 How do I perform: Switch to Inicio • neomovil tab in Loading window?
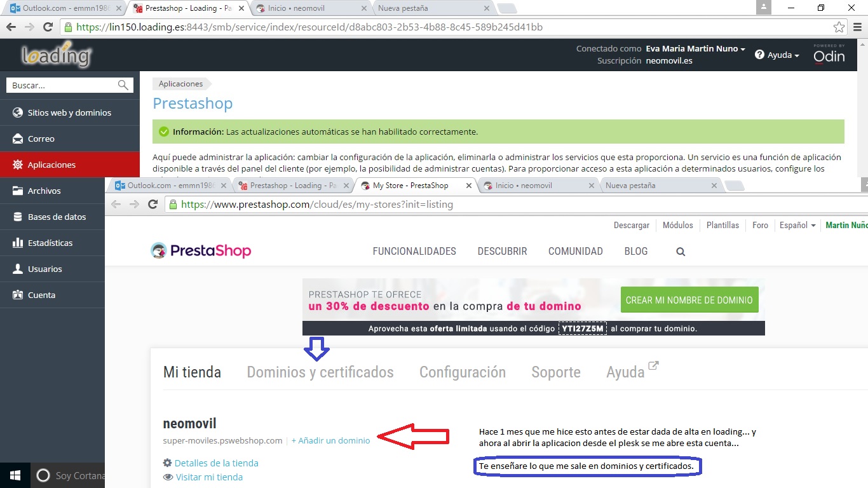click(310, 8)
